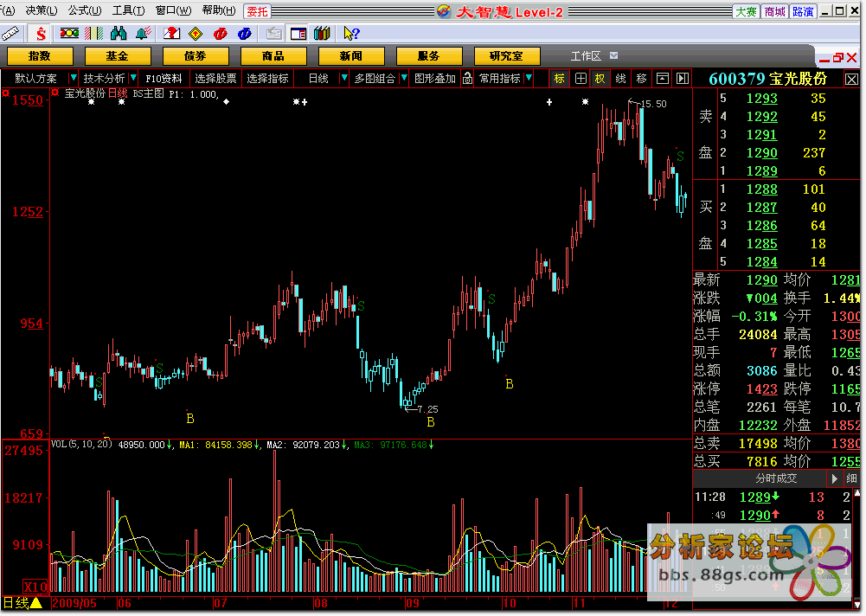Toggle the 权 adjustment button
Screen dimensions: 866x616
pyautogui.click(x=600, y=79)
